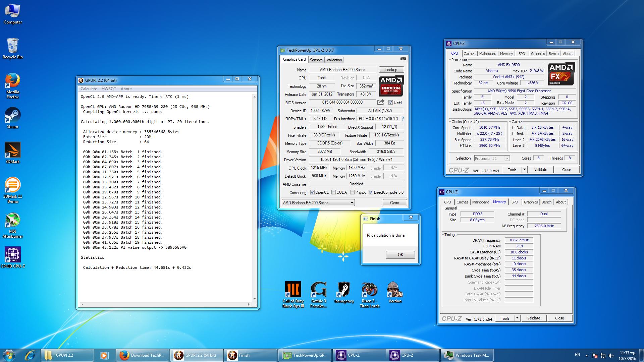This screenshot has height=362, width=644.
Task: Open the Computer desktop icon
Action: 13,14
